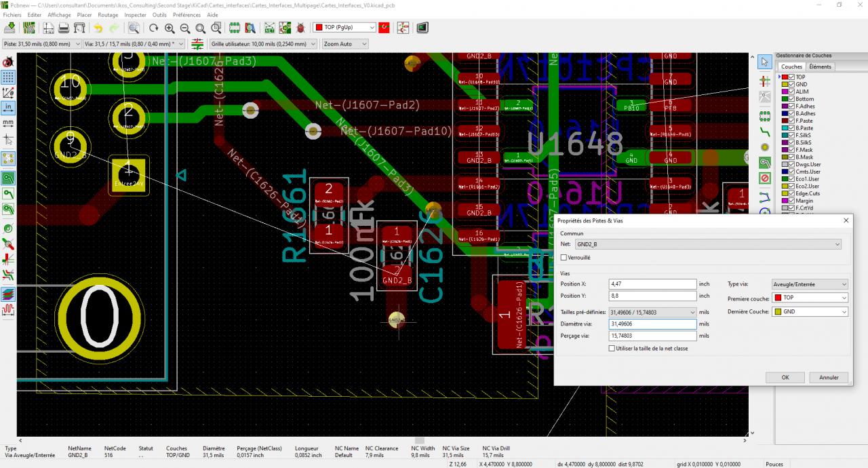Select the add footprint tool
This screenshot has height=468, width=868.
[x=765, y=115]
